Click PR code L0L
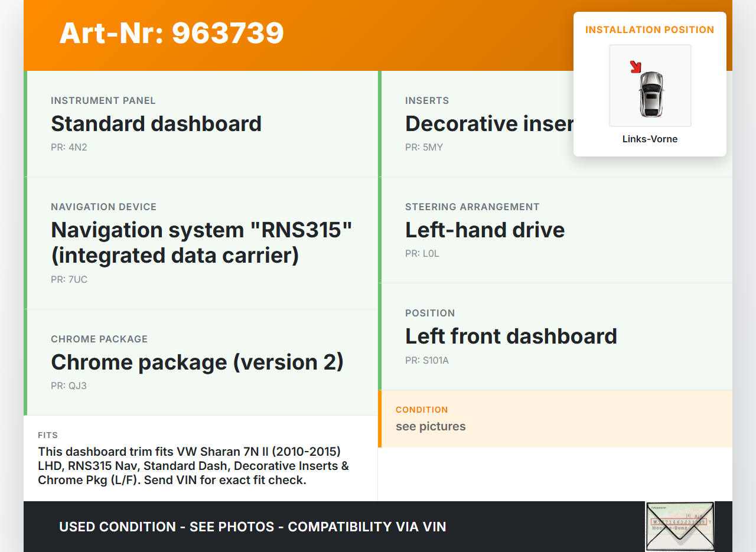Screen dimensions: 756x552 [422, 254]
